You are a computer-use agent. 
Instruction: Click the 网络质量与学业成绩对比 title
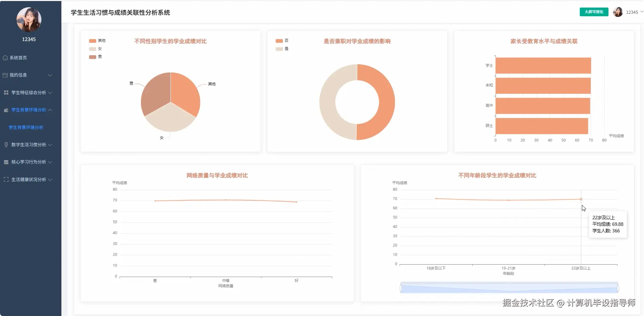point(217,175)
